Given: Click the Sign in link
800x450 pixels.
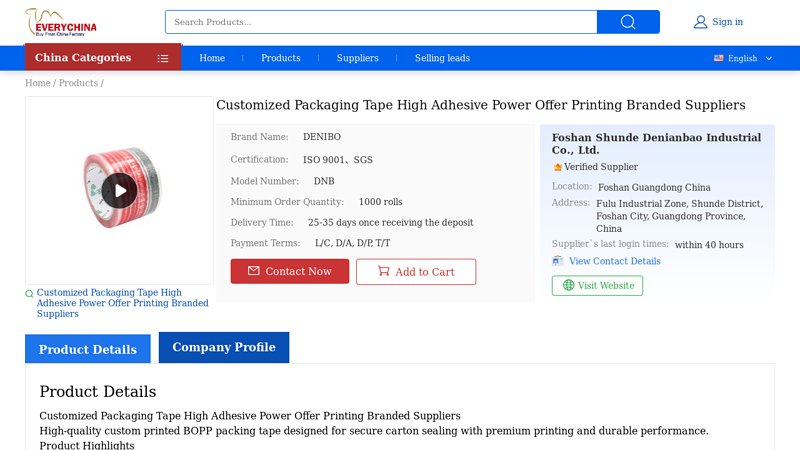Looking at the screenshot, I should [728, 22].
